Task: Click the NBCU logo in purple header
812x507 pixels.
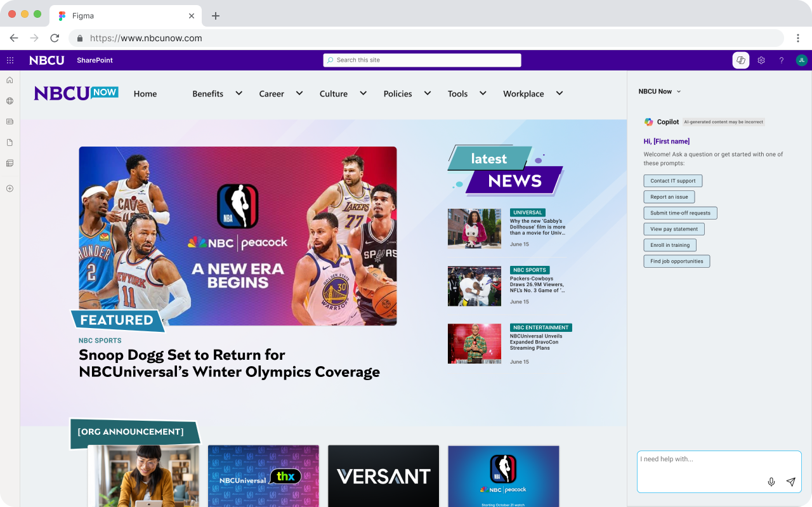Action: point(47,60)
